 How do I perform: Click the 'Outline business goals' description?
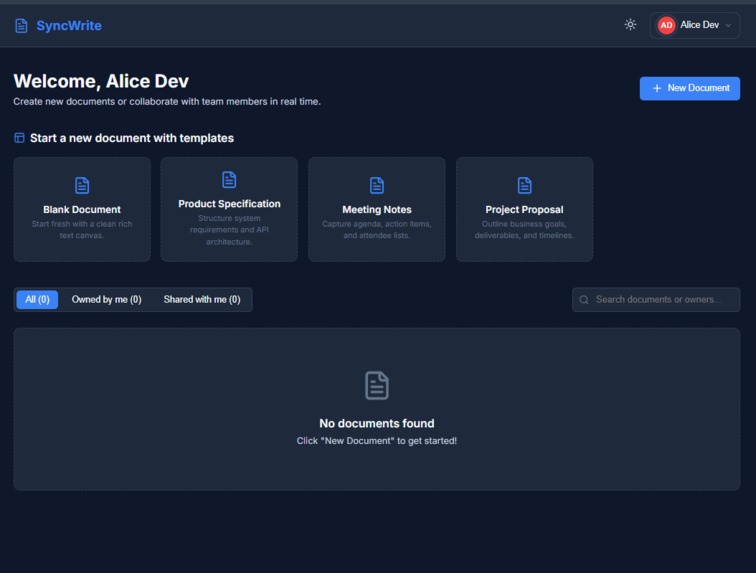pos(525,230)
